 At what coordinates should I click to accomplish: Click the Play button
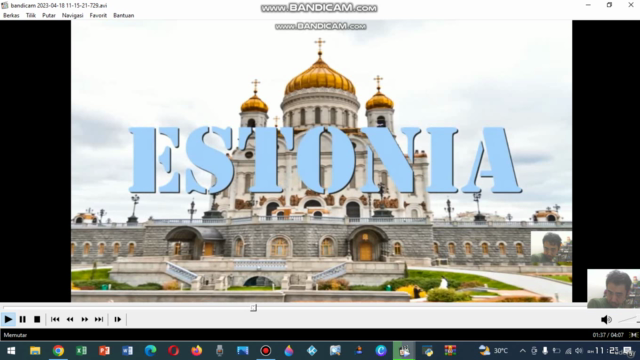(8, 319)
